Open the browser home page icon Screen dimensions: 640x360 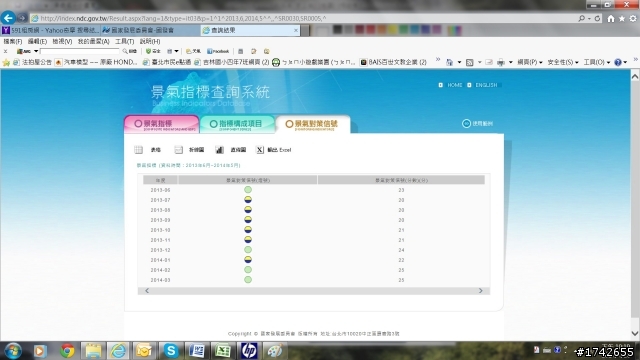pos(611,18)
